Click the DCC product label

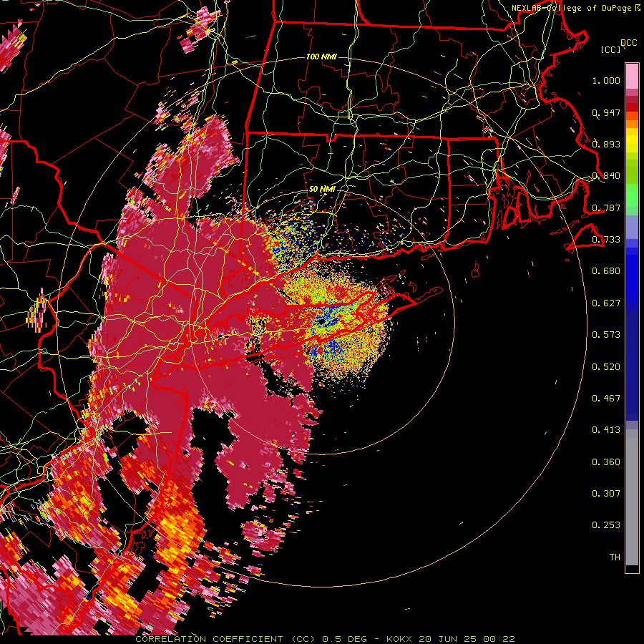[629, 43]
